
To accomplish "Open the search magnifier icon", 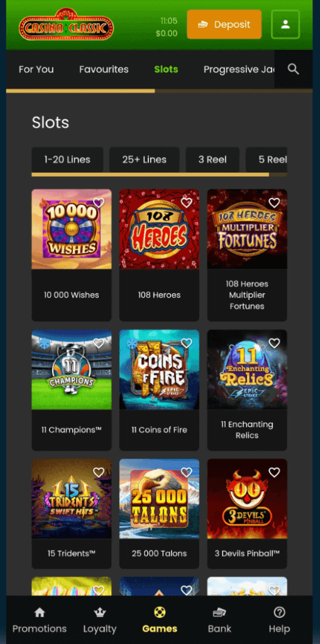I will (294, 69).
